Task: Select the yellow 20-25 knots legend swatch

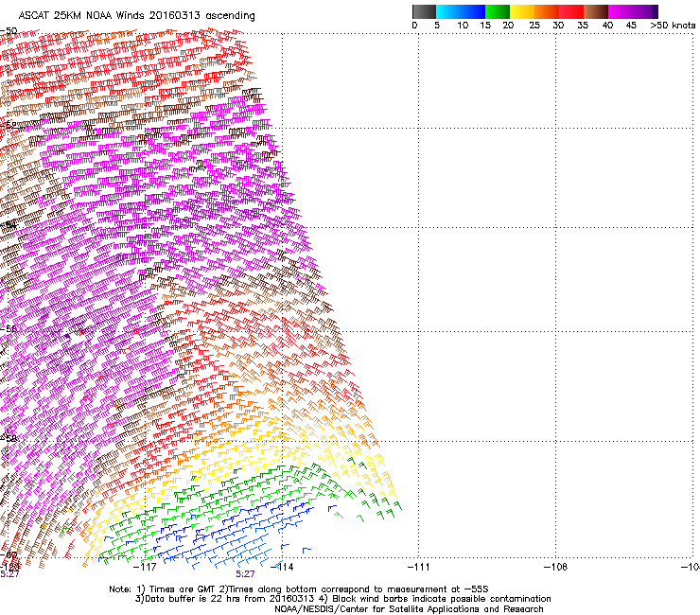Action: click(x=522, y=11)
